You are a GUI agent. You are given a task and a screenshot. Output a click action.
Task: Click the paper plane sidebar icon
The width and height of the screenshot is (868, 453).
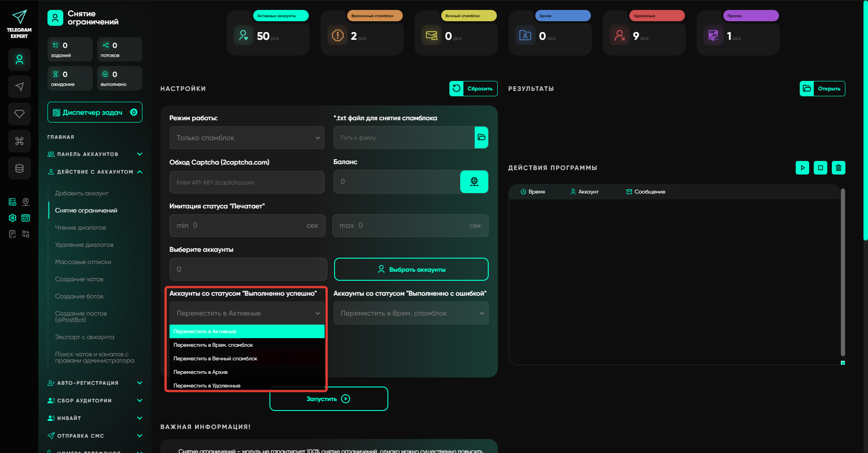click(x=19, y=87)
